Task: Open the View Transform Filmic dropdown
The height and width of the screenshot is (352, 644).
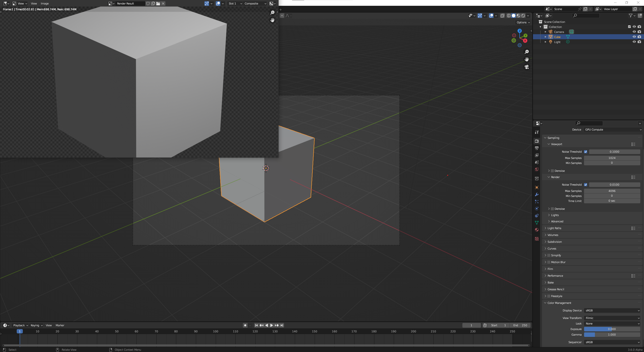Action: (612, 318)
